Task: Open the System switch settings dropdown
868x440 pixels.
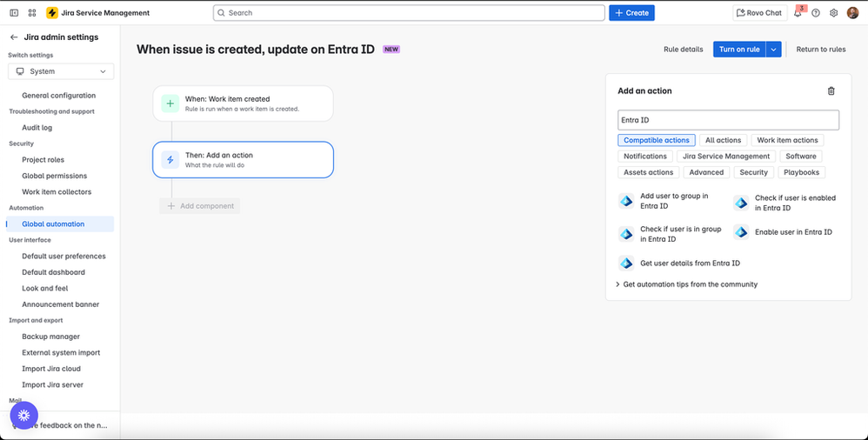Action: [61, 71]
